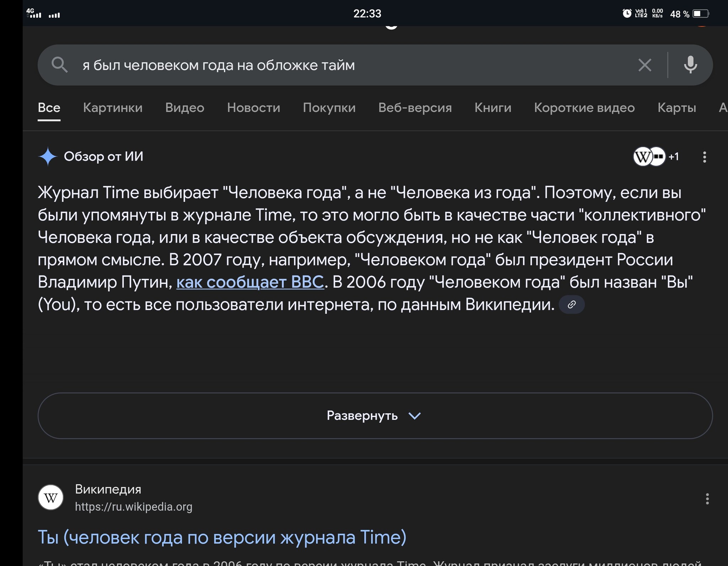Image resolution: width=728 pixels, height=566 pixels.
Task: Tap the battery indicator in status bar
Action: [x=701, y=14]
